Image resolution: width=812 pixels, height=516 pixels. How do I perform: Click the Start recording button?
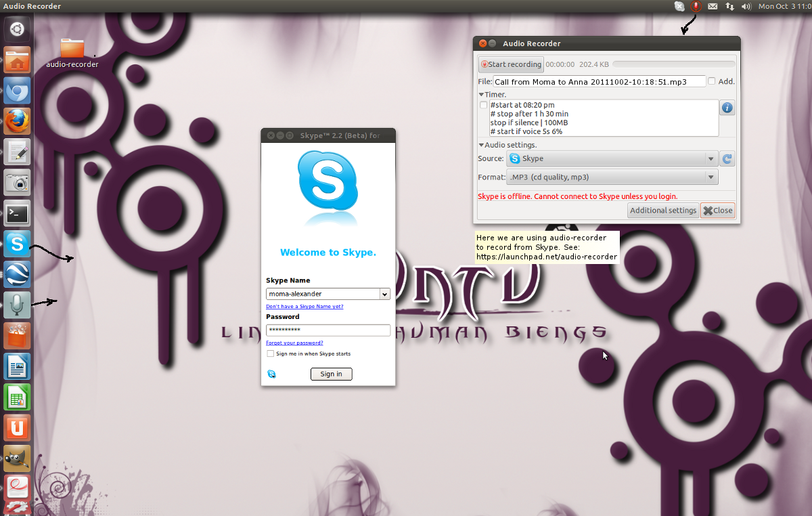tap(511, 64)
